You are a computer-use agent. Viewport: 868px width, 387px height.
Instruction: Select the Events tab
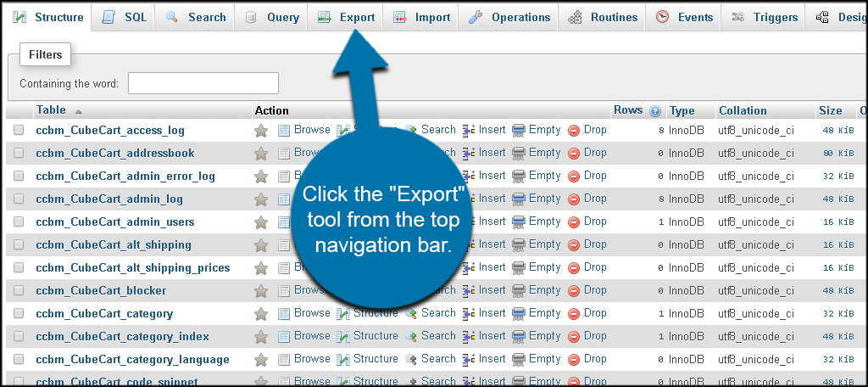[682, 17]
